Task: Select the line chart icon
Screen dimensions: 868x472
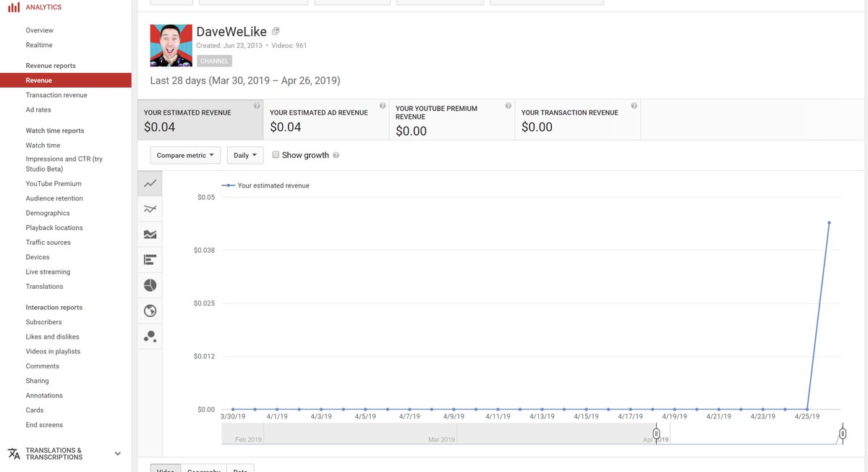Action: click(x=150, y=184)
